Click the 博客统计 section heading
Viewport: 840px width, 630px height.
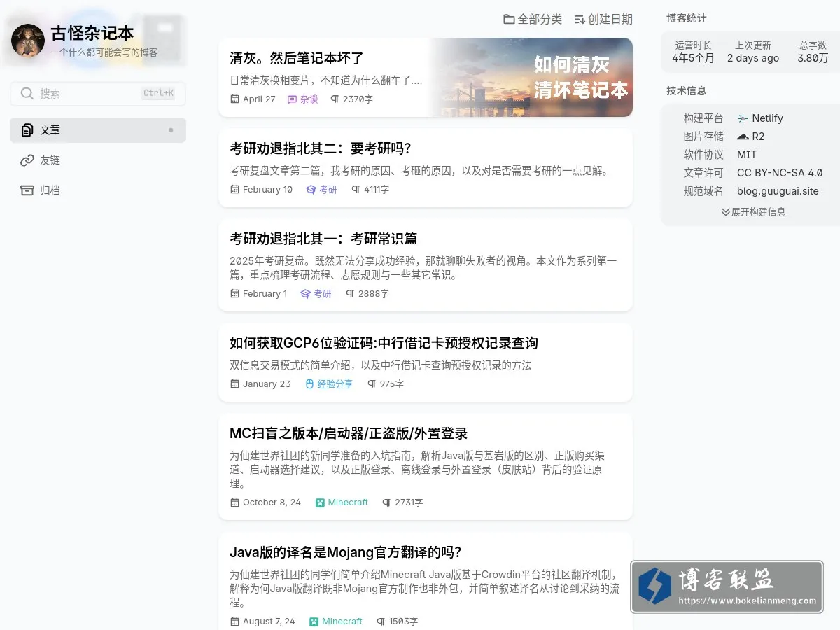687,18
